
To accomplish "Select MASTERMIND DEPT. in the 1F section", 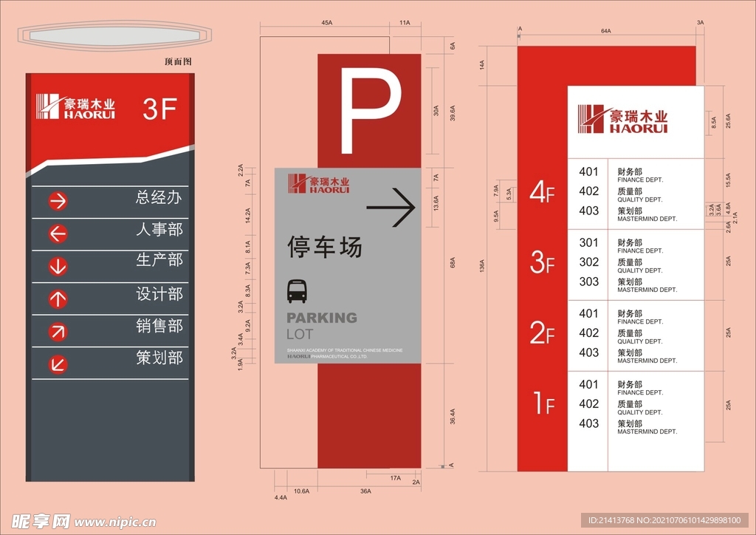I will pos(647,432).
